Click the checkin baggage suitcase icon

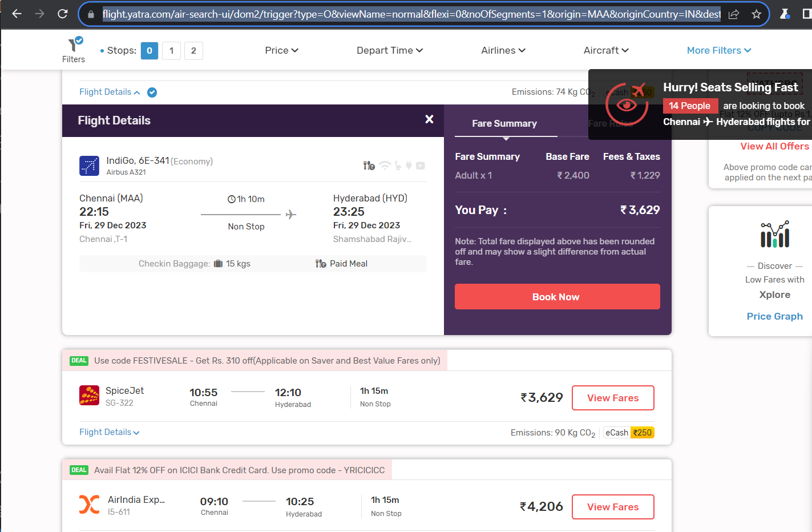[218, 264]
